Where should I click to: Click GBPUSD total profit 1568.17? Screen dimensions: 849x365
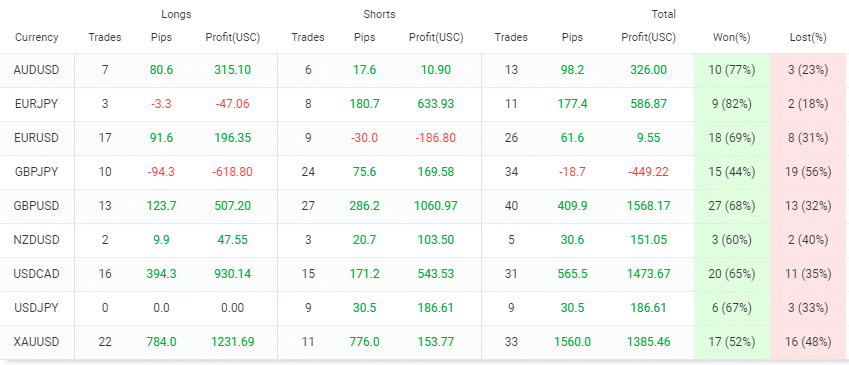(x=649, y=206)
